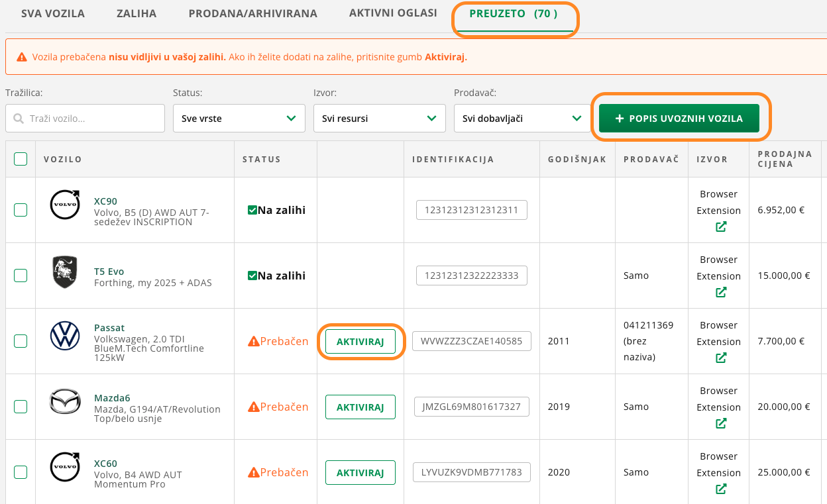The height and width of the screenshot is (504, 827).
Task: Open Prodavač 'Svi dobavljači' dropdown
Action: (x=520, y=119)
